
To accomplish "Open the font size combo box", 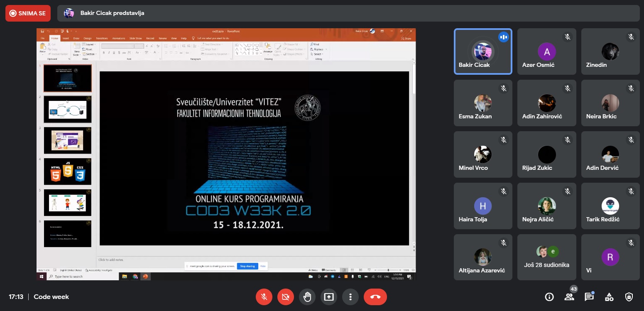I will [139, 46].
